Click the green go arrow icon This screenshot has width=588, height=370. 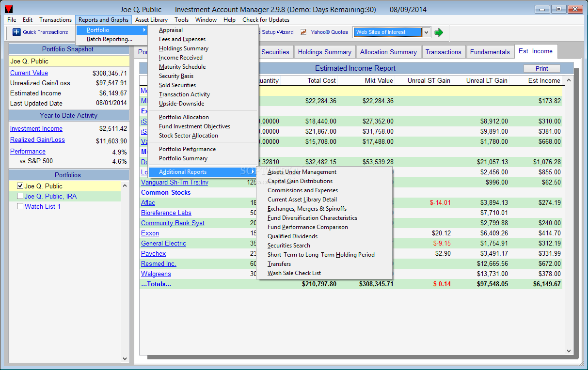439,32
